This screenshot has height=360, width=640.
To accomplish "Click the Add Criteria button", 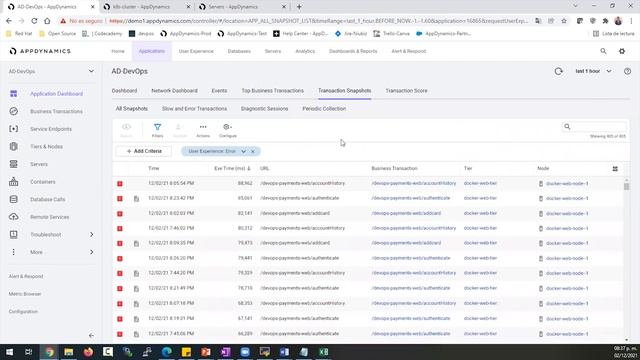I will click(x=144, y=151).
